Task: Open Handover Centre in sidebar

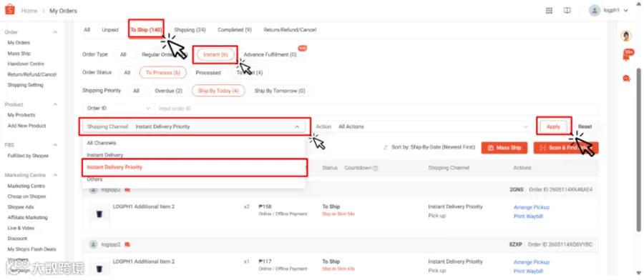Action: point(26,64)
